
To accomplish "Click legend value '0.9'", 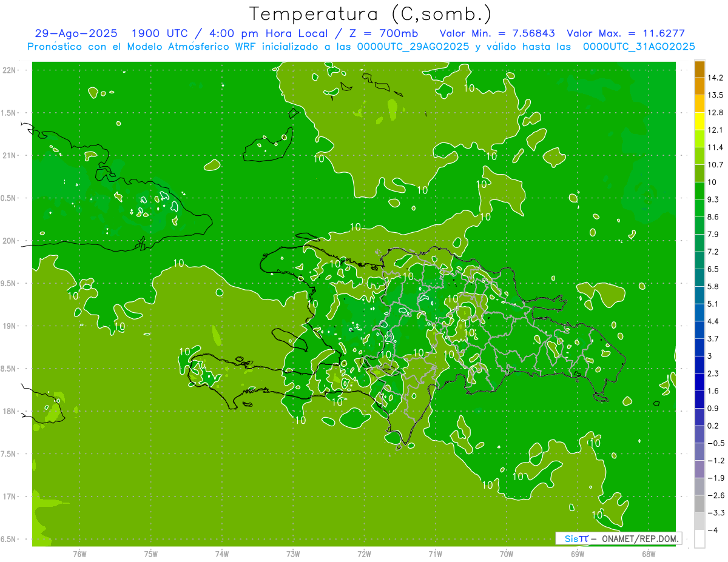I will tap(713, 409).
